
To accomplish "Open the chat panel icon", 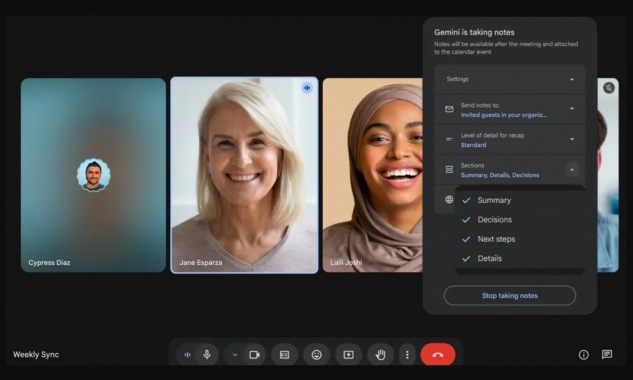I will [x=607, y=355].
